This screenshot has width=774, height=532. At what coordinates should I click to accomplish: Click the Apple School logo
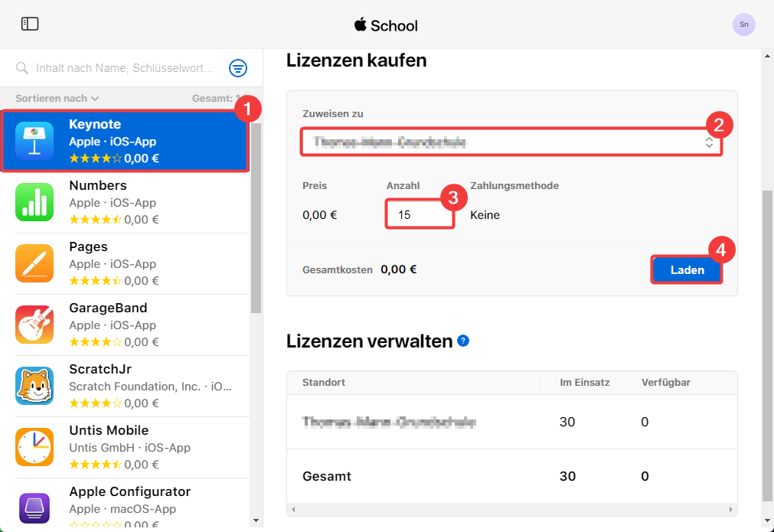[386, 25]
